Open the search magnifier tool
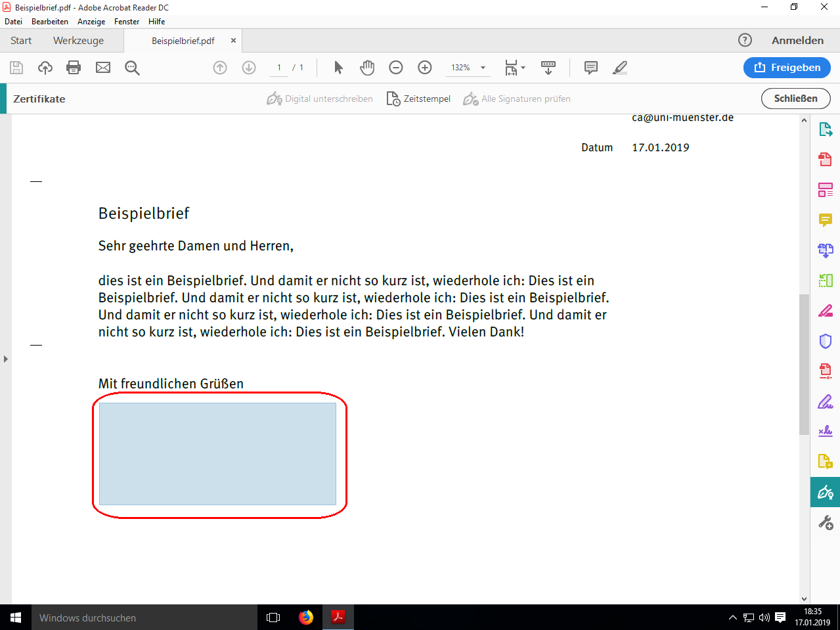 pyautogui.click(x=132, y=68)
